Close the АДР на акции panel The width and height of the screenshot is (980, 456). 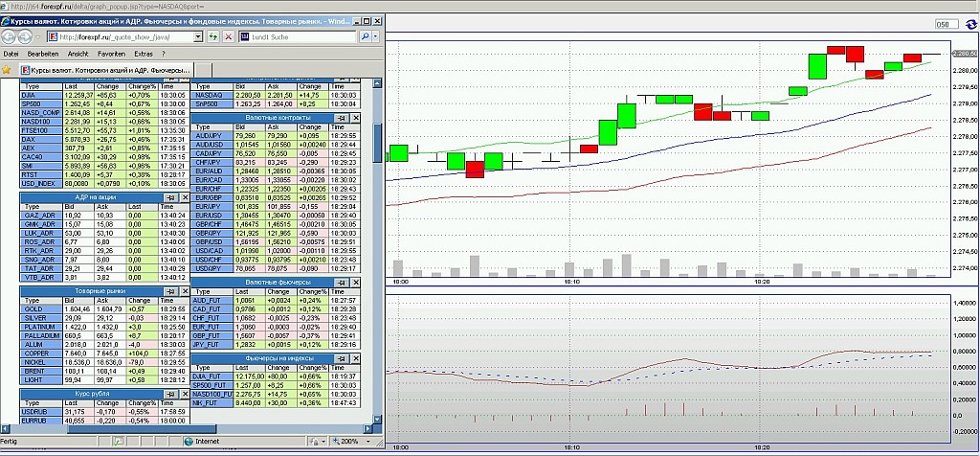[185, 197]
